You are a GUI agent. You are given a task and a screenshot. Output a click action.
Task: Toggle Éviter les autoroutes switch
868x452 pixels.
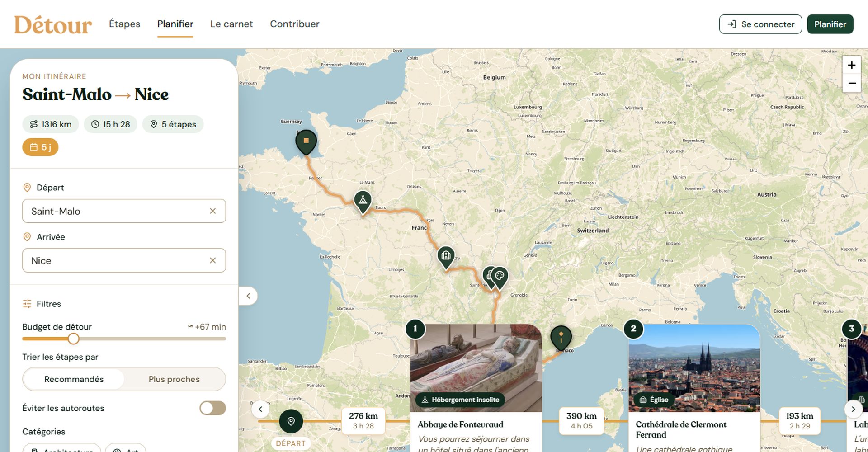[x=212, y=408]
